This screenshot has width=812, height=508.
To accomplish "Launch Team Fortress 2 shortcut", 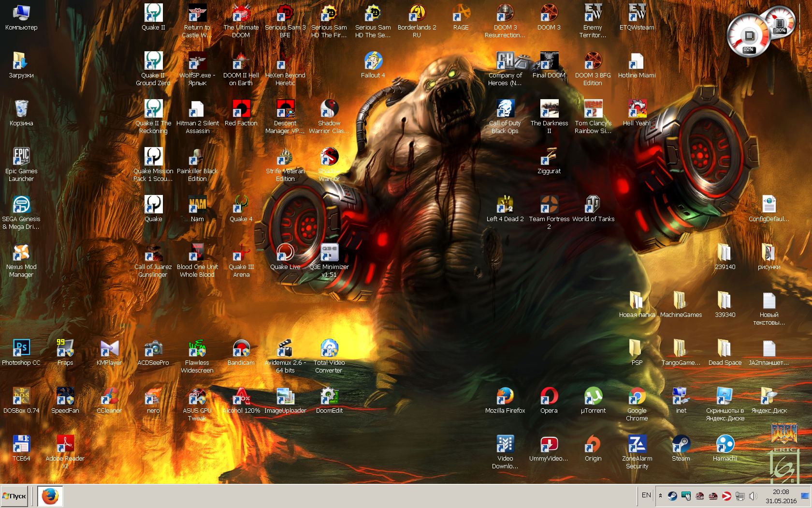I will (549, 212).
